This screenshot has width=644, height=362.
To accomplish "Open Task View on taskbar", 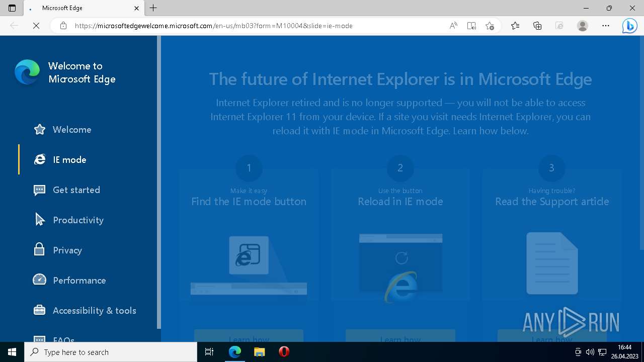I will pos(209,352).
